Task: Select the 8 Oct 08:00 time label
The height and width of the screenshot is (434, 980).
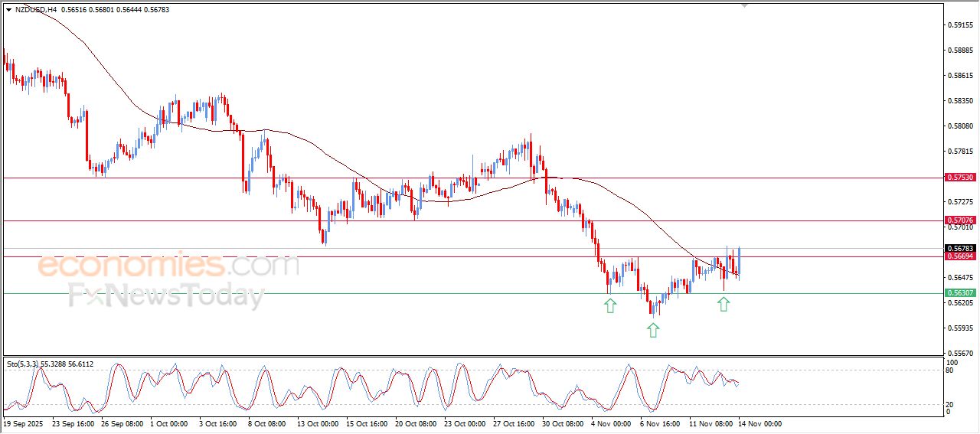Action: point(267,423)
